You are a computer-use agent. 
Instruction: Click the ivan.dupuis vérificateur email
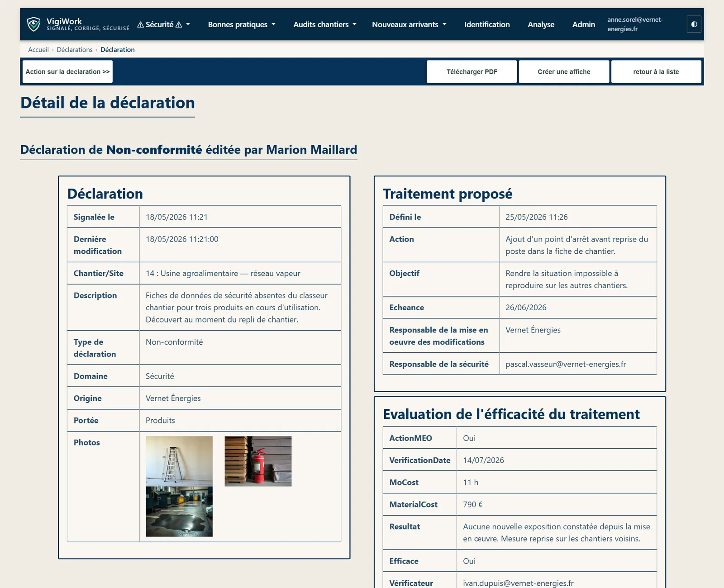pyautogui.click(x=518, y=583)
